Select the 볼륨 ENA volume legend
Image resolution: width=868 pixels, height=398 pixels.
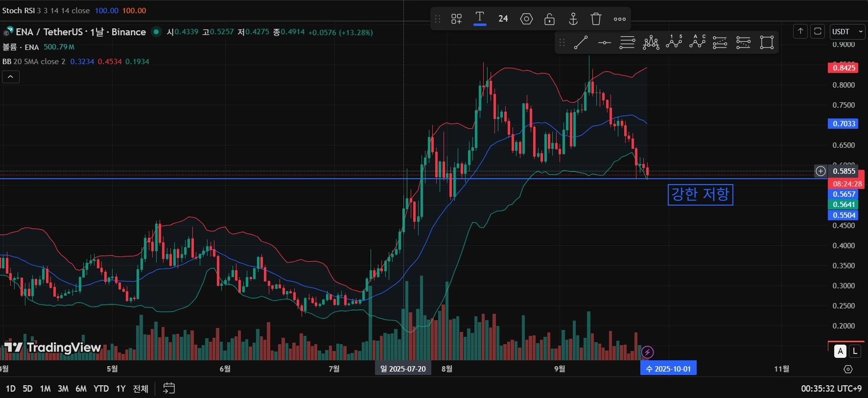21,47
